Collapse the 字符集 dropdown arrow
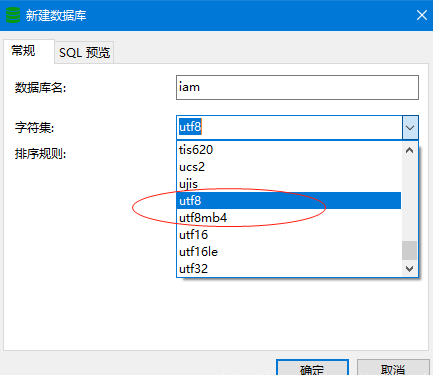 410,127
